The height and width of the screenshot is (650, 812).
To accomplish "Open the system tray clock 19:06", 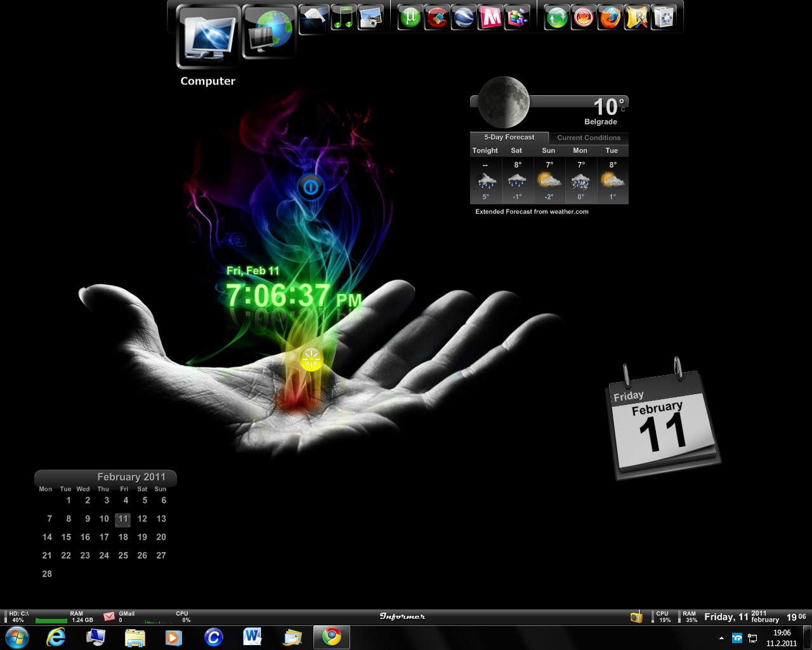I will 782,638.
